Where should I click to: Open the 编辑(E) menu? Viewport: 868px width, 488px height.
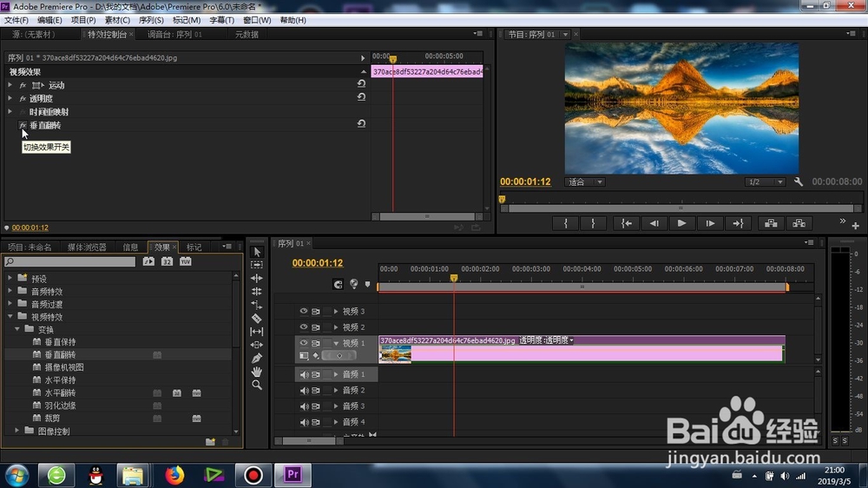tap(49, 20)
